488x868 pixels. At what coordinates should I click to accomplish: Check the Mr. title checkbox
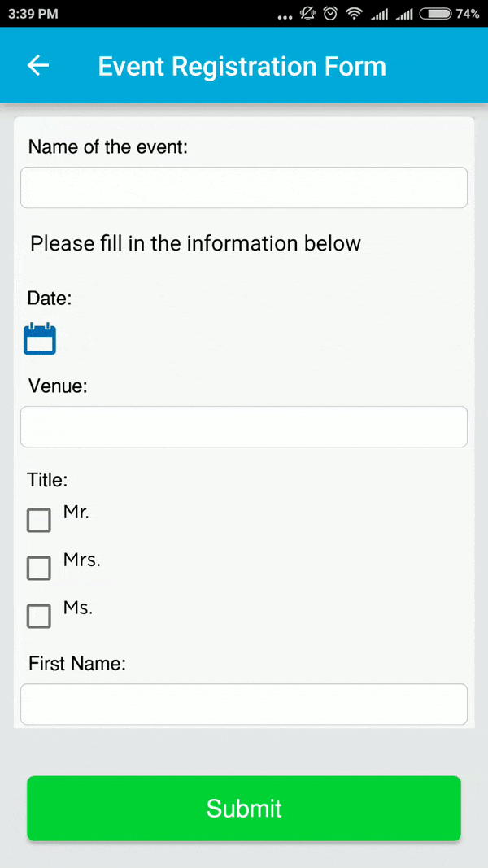(39, 521)
